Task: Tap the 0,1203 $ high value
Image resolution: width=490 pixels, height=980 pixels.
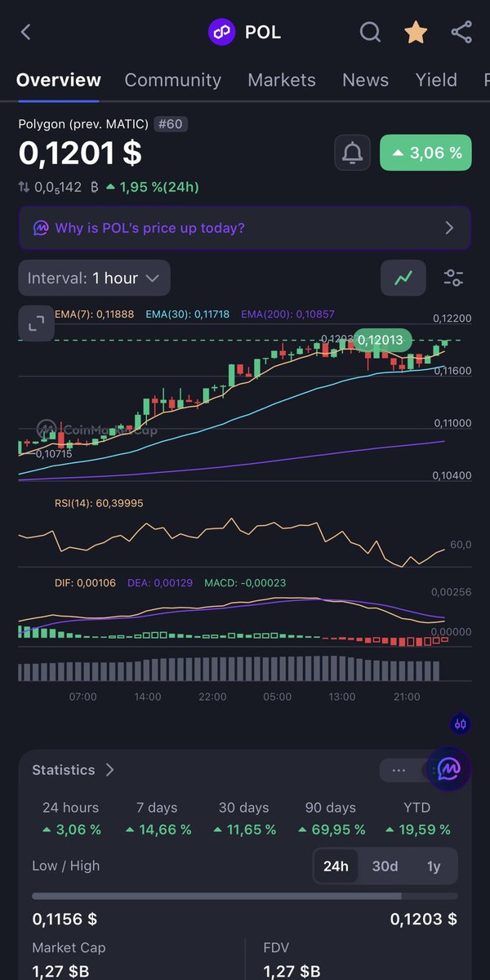Action: click(x=424, y=919)
